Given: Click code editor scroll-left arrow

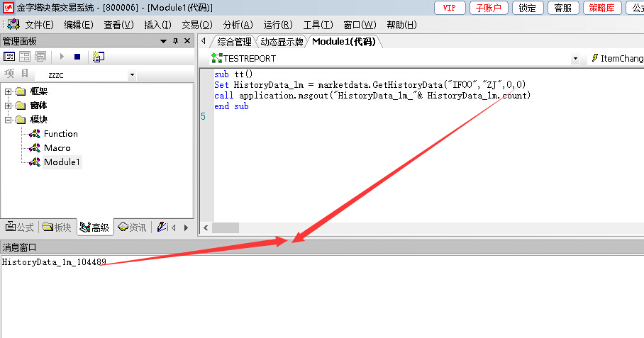Looking at the screenshot, I should click(206, 227).
